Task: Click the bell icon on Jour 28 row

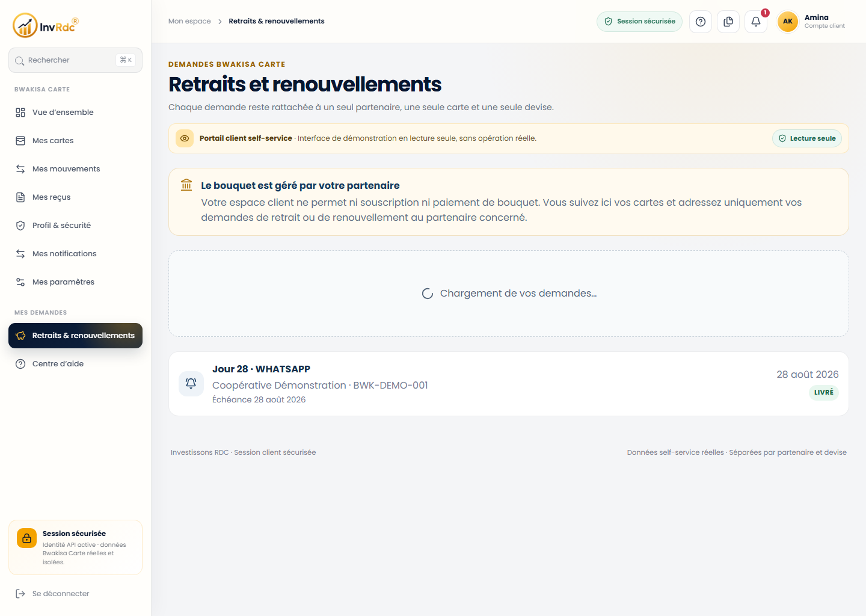Action: [191, 384]
